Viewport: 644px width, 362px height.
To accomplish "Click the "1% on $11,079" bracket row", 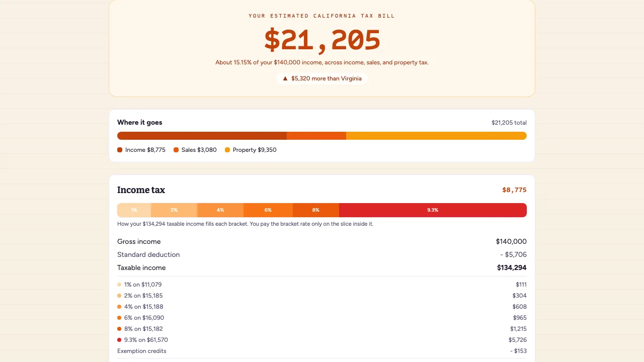I will pyautogui.click(x=322, y=285).
